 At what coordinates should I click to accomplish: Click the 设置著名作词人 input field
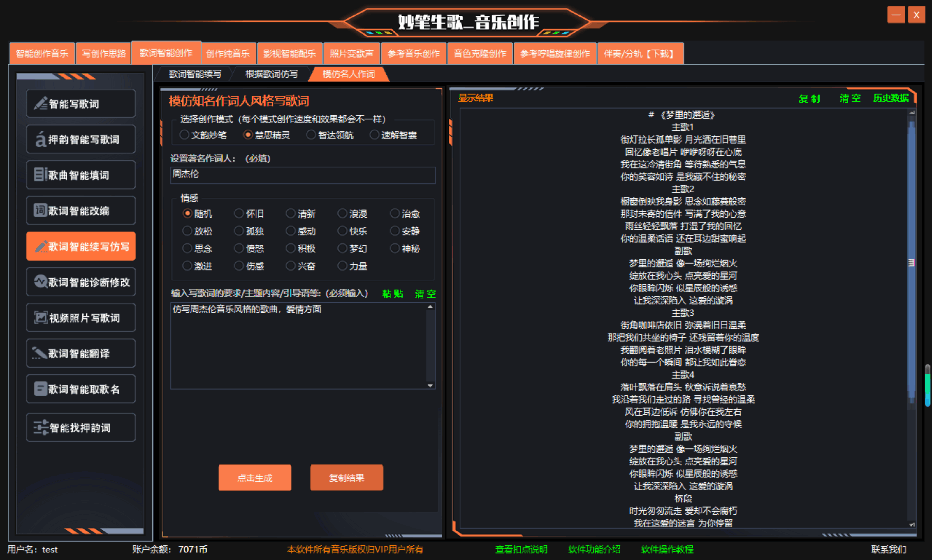point(303,175)
